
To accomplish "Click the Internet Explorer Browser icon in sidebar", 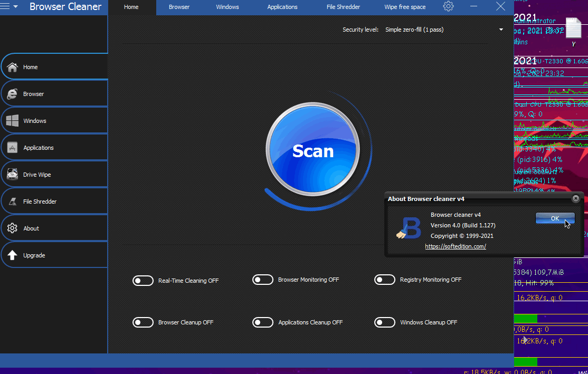I will point(12,94).
